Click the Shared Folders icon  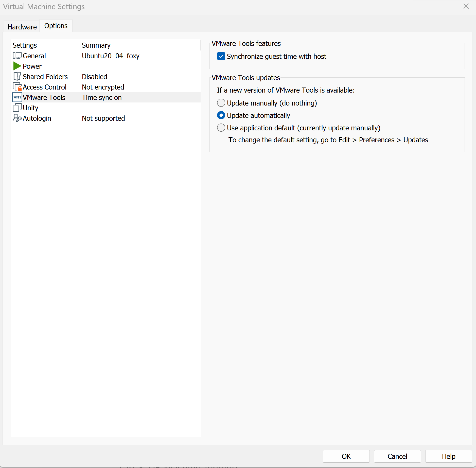[17, 76]
